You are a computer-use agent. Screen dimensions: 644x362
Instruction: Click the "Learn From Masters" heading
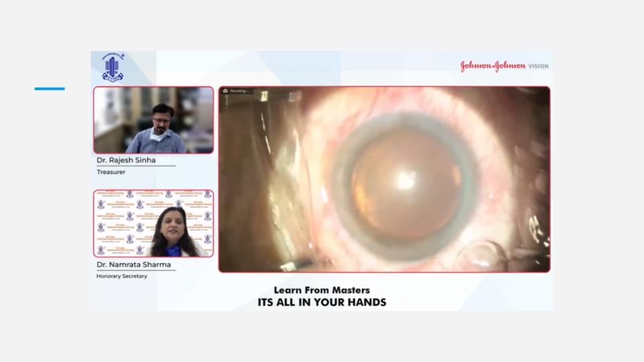click(321, 290)
